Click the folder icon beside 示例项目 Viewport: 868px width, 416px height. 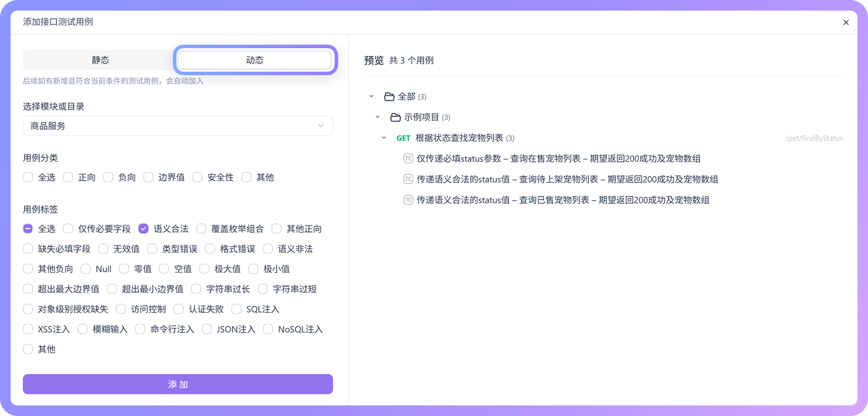pos(396,117)
